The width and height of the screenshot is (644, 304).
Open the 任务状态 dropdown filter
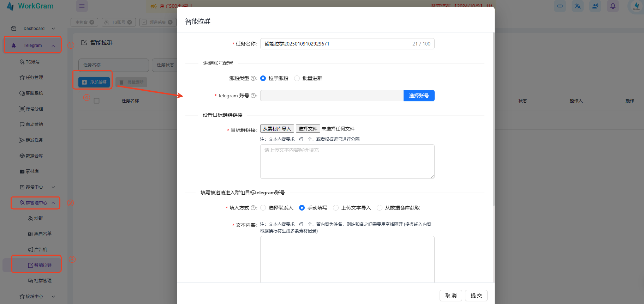point(165,65)
